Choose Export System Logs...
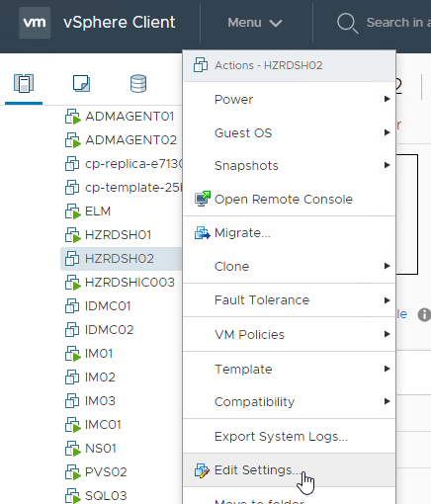The image size is (431, 504). [290, 437]
